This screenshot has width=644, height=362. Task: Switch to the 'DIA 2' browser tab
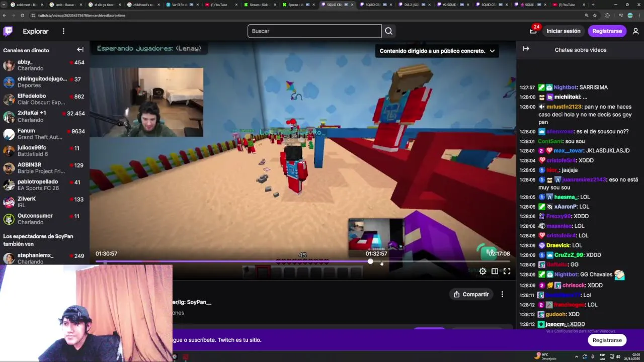416,5
